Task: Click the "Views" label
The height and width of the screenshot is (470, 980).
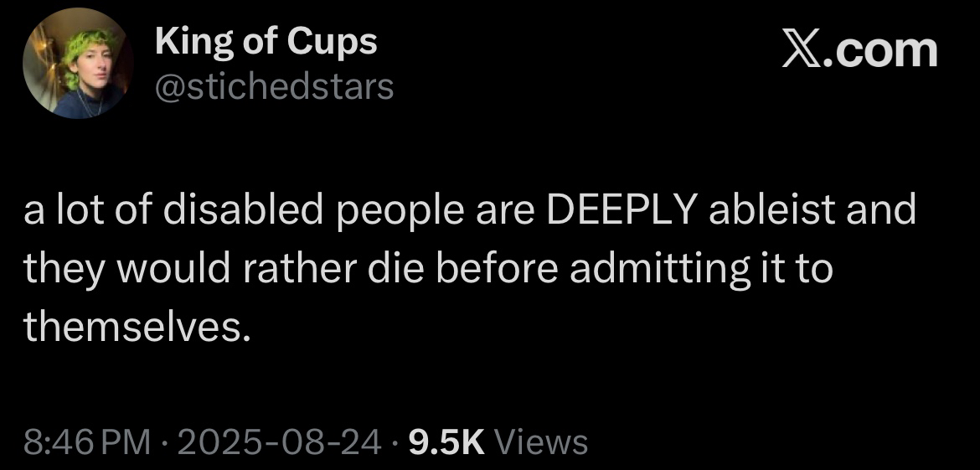Action: (543, 442)
